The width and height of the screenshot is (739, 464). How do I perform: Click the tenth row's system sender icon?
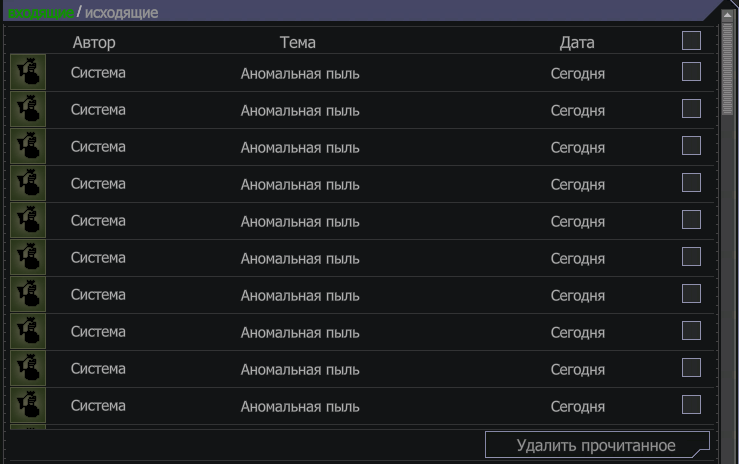click(28, 405)
